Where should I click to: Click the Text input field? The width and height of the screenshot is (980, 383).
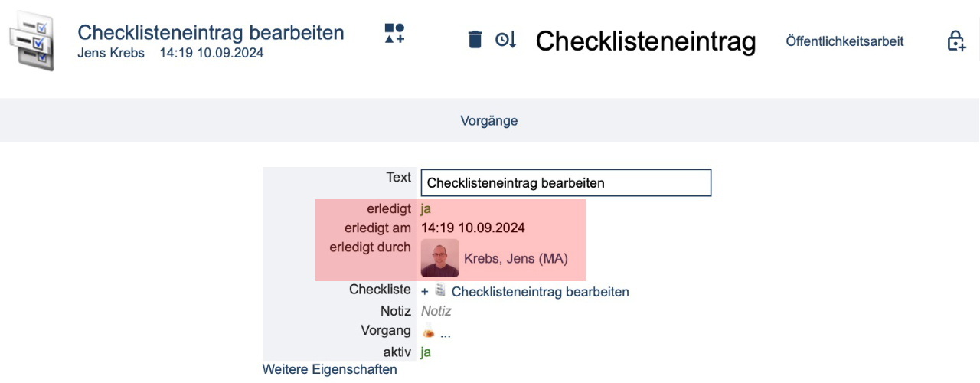point(565,183)
